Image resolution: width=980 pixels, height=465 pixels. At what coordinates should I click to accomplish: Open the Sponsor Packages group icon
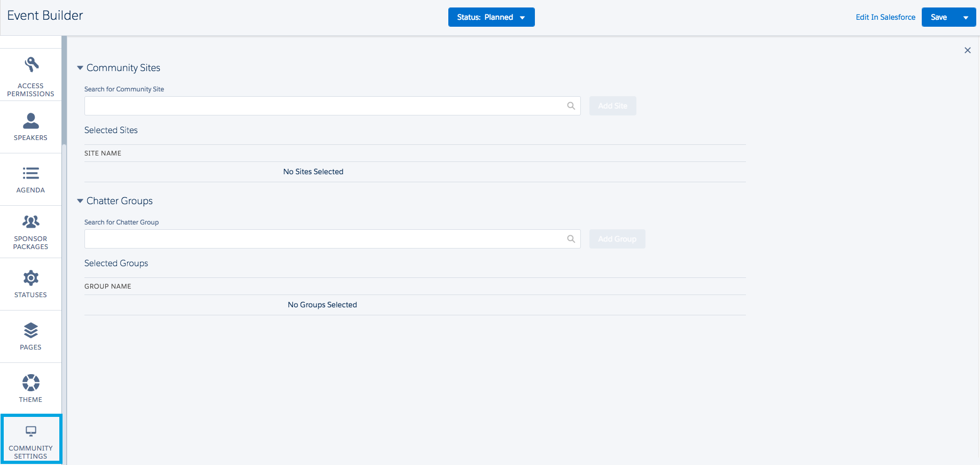31,221
